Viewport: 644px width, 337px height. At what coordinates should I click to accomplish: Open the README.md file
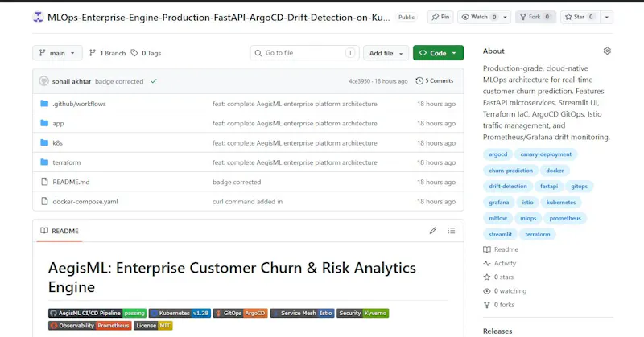coord(71,182)
